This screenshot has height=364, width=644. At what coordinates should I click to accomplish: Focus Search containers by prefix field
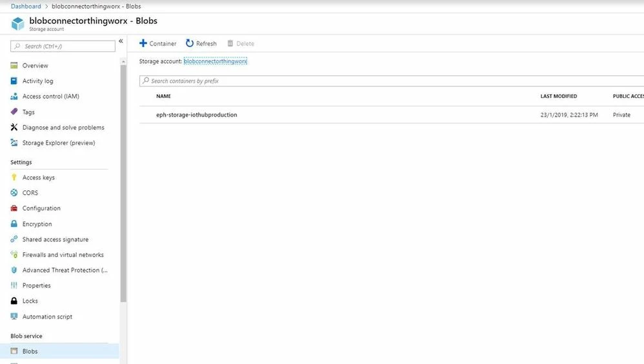[x=392, y=81]
